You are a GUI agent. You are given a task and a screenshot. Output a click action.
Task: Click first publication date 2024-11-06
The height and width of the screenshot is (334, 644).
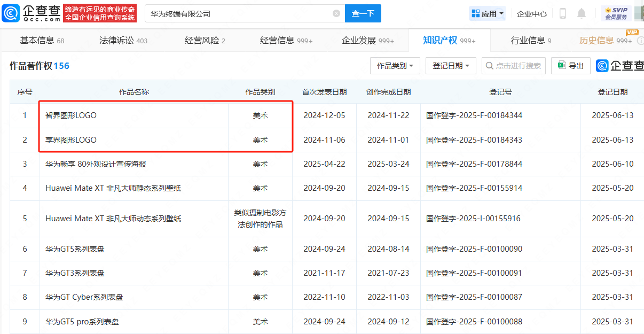pos(325,140)
